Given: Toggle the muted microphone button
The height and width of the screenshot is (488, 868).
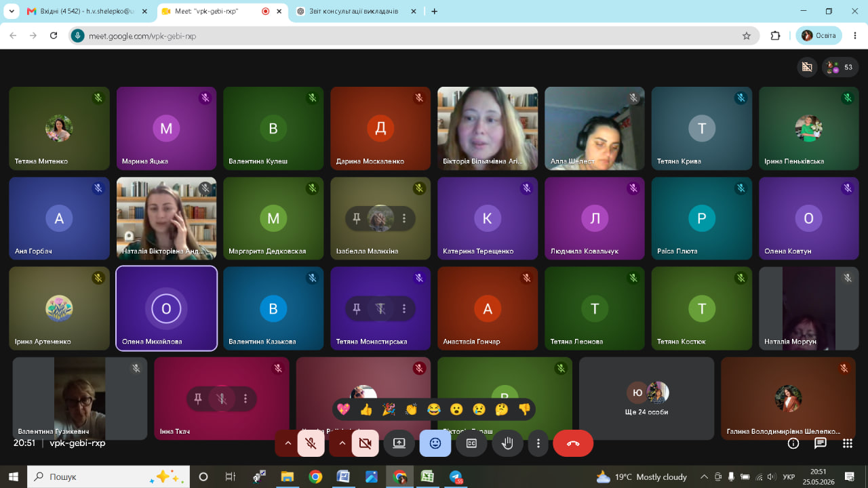Looking at the screenshot, I should click(x=311, y=443).
